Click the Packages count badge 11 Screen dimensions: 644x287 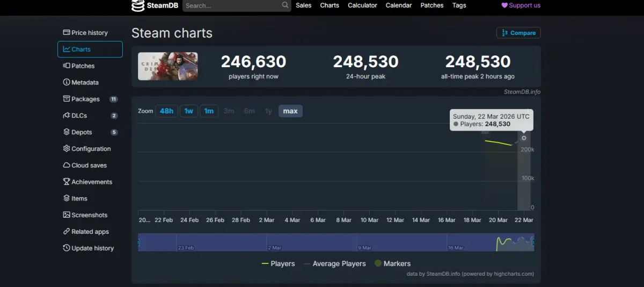114,99
